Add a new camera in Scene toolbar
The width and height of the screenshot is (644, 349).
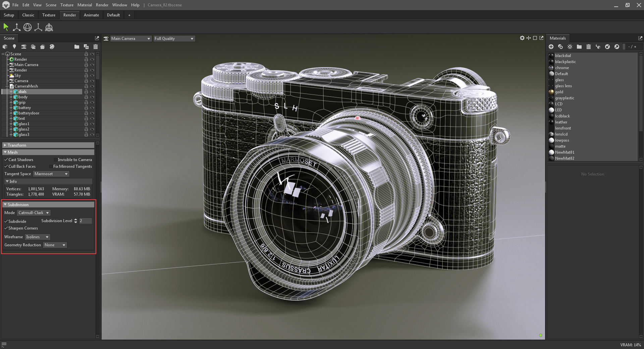click(24, 47)
